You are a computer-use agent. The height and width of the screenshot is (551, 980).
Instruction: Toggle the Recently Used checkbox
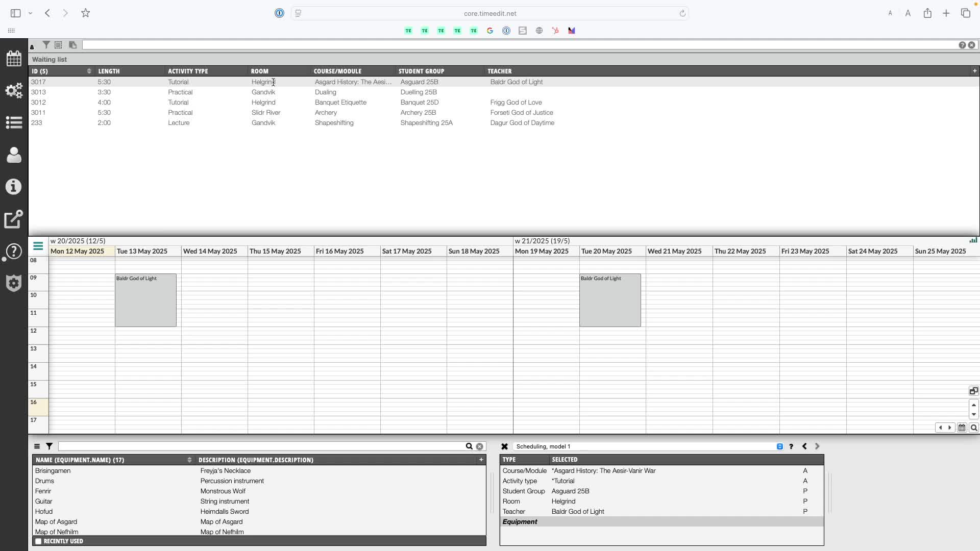(38, 541)
